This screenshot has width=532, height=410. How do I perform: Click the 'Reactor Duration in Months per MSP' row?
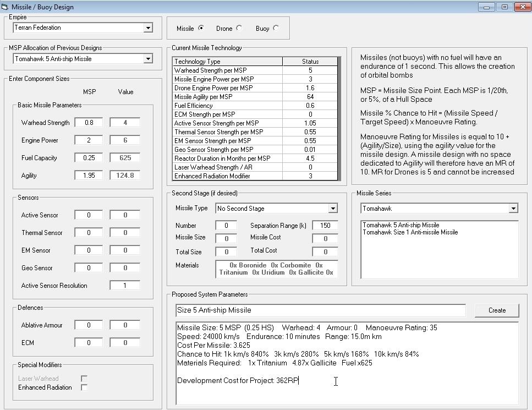coord(255,158)
